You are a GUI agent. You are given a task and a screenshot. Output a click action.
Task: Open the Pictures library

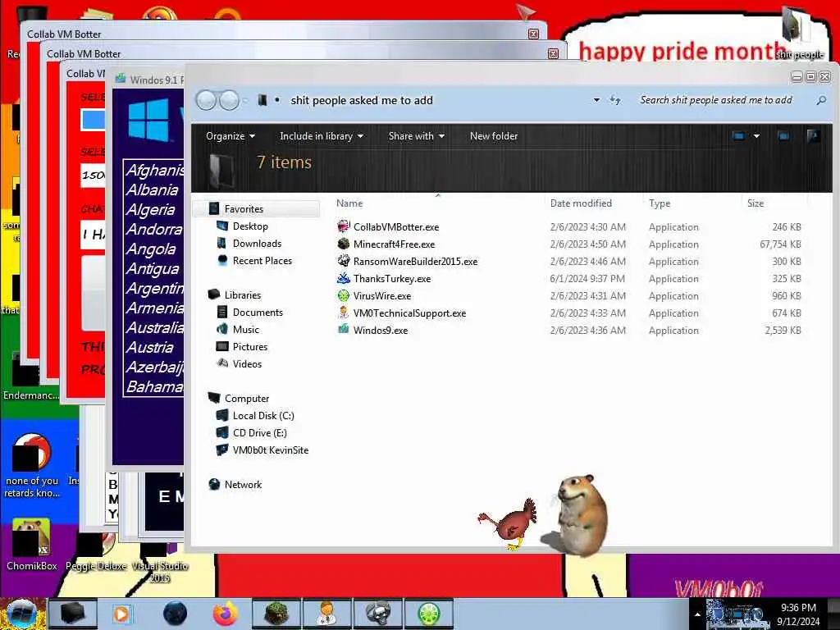point(250,347)
